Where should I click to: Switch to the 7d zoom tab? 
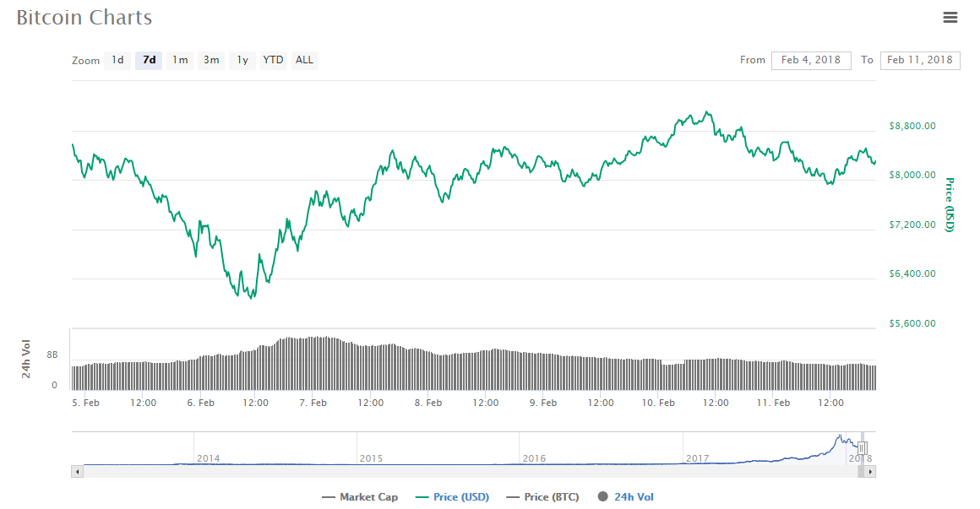coord(148,60)
